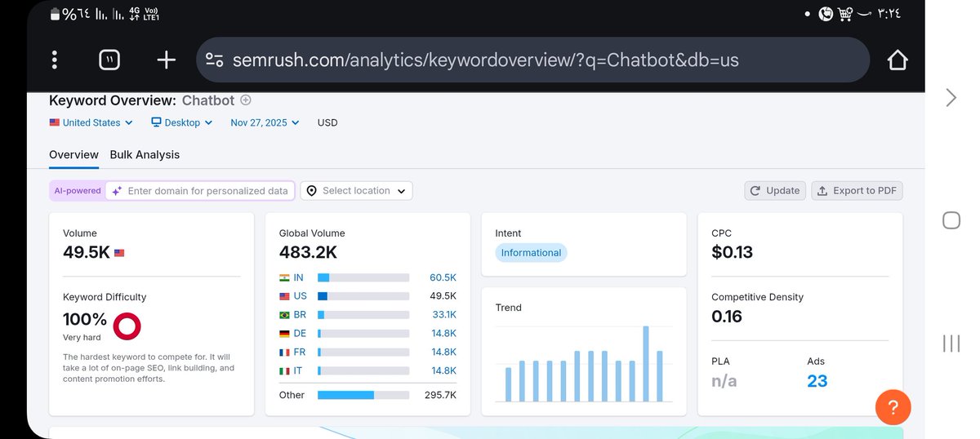Click the Other volume progress bar
This screenshot has width=980, height=439.
(363, 395)
